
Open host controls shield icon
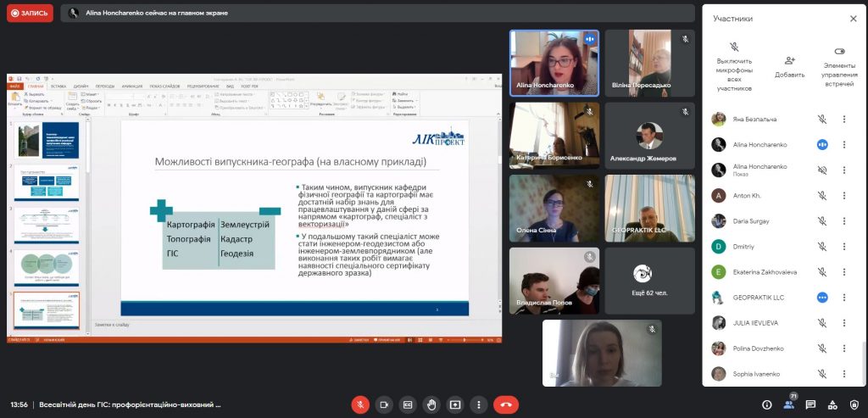(854, 404)
